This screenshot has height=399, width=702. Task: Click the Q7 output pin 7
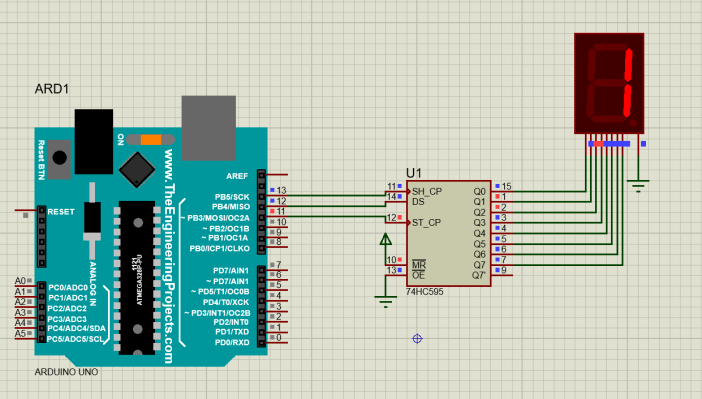501,265
